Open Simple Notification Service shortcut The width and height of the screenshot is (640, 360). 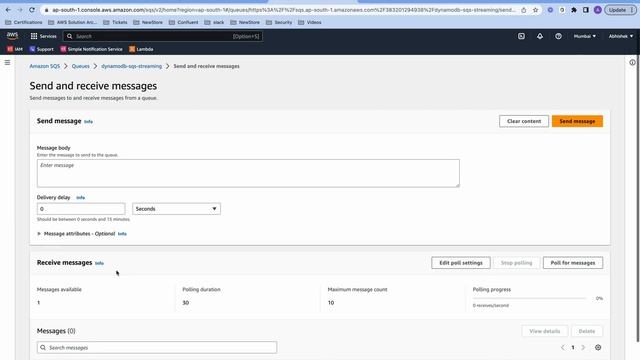point(91,49)
